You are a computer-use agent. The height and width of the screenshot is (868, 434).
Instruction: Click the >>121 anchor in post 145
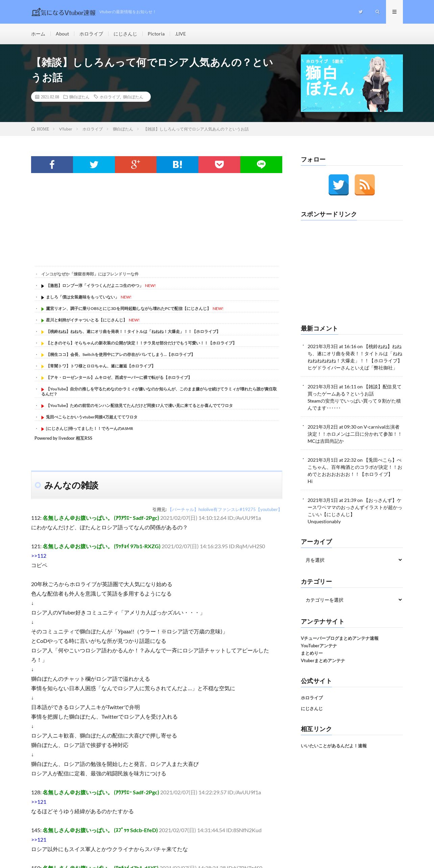point(39,840)
